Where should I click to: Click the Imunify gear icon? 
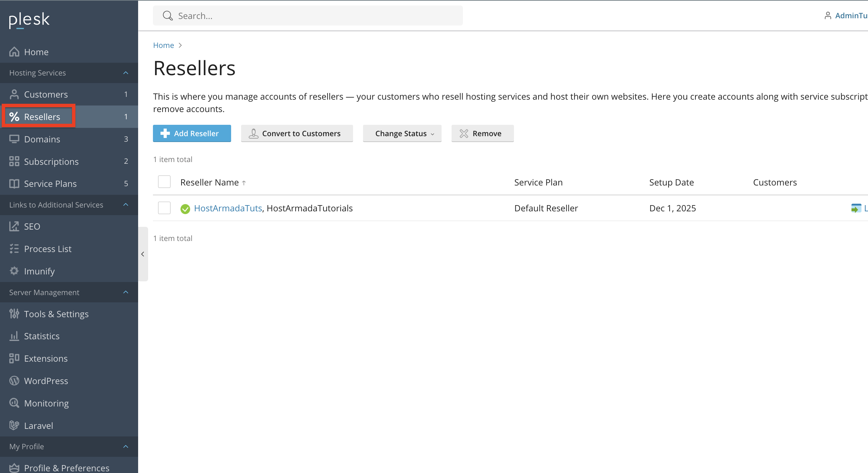[14, 271]
